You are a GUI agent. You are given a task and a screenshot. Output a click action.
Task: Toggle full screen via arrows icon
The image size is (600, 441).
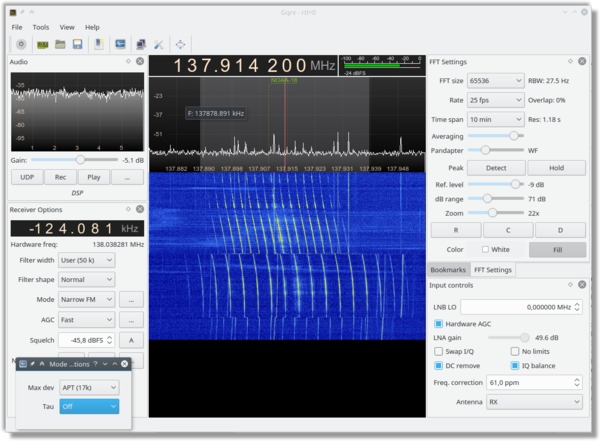(x=180, y=44)
